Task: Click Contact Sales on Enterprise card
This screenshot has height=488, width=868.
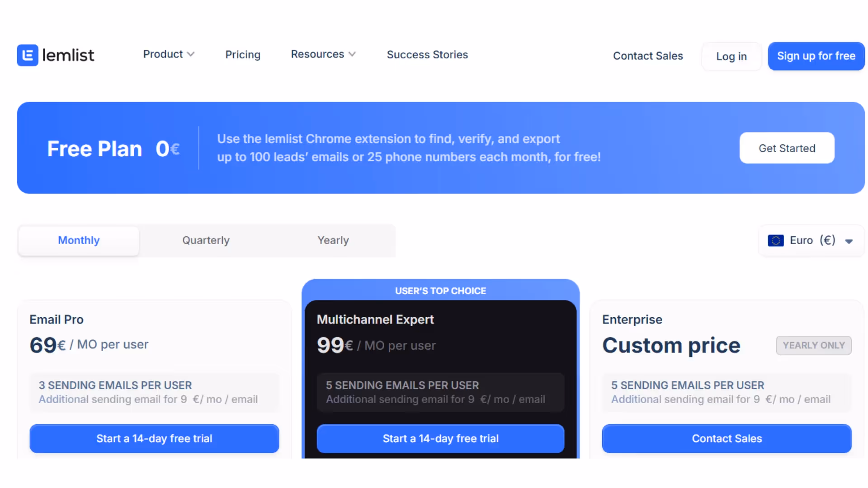Action: click(x=727, y=438)
